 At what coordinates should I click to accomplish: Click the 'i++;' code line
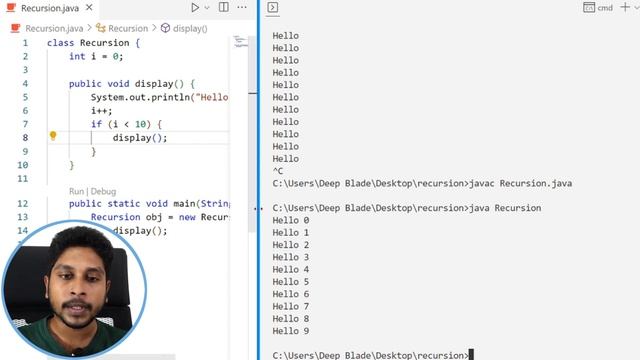tap(101, 111)
